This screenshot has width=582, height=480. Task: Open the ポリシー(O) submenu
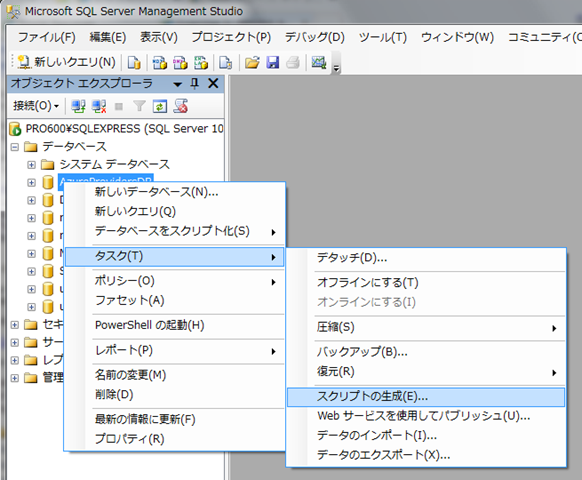coord(174,281)
